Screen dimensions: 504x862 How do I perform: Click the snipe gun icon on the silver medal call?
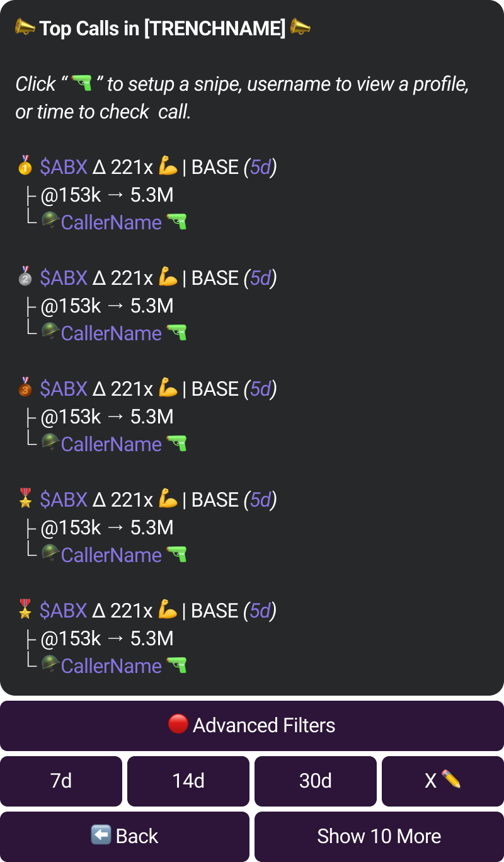coord(176,333)
